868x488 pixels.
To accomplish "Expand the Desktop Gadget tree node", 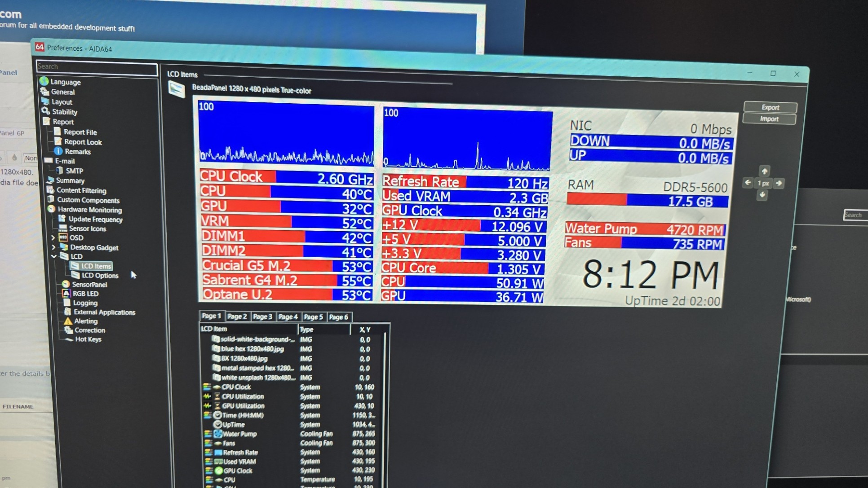I will [x=53, y=247].
